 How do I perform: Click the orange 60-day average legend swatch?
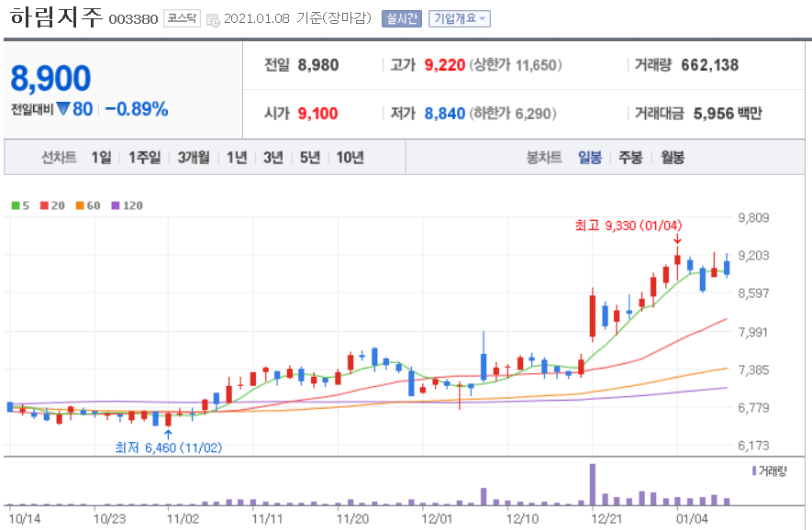click(80, 206)
